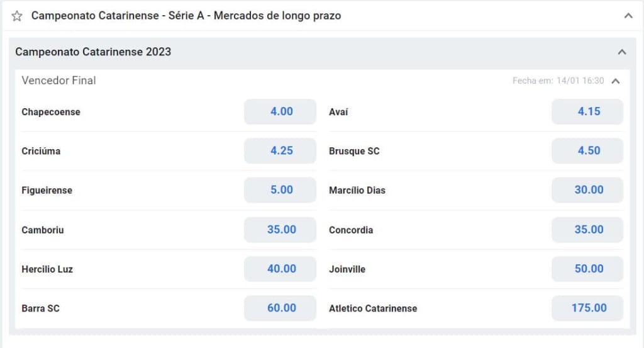Click the Vencedor Final market title
Viewport: 644px width, 348px height.
[58, 81]
